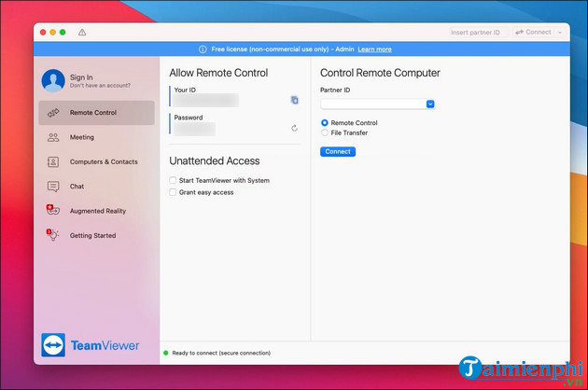The width and height of the screenshot is (588, 390).
Task: Select the File Transfer radio button
Action: pos(325,132)
